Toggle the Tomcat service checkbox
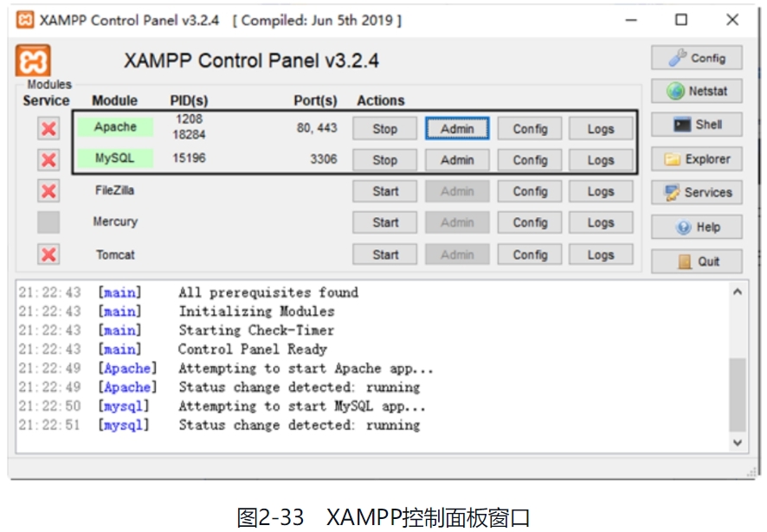 coord(48,255)
